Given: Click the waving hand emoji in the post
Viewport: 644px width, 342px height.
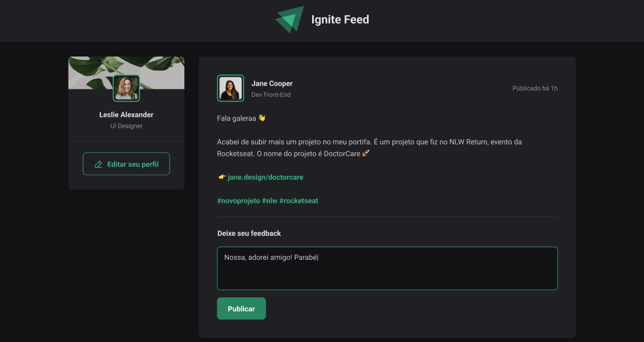Looking at the screenshot, I should pyautogui.click(x=262, y=118).
